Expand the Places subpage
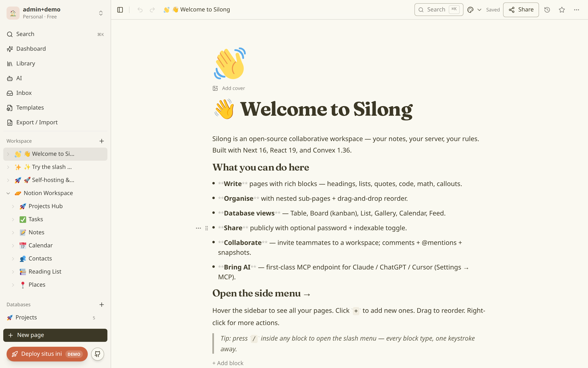This screenshot has width=588, height=368. (13, 285)
